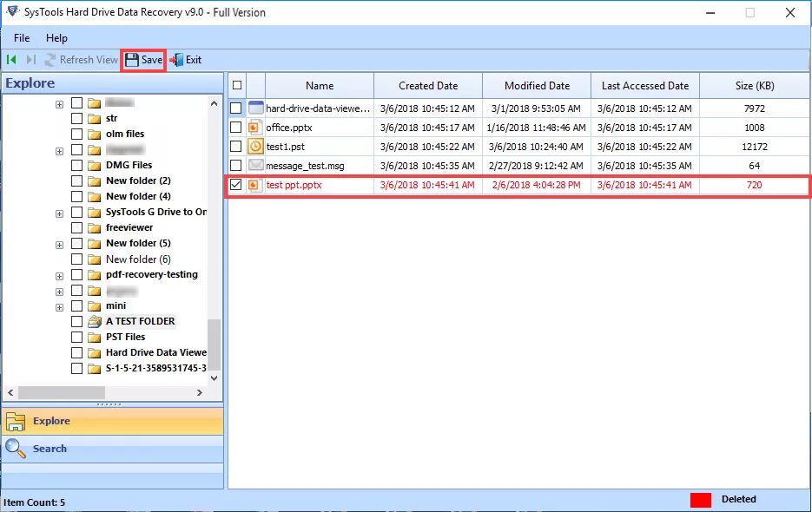Click the Search magnifier icon
Image resolution: width=812 pixels, height=512 pixels.
15,449
